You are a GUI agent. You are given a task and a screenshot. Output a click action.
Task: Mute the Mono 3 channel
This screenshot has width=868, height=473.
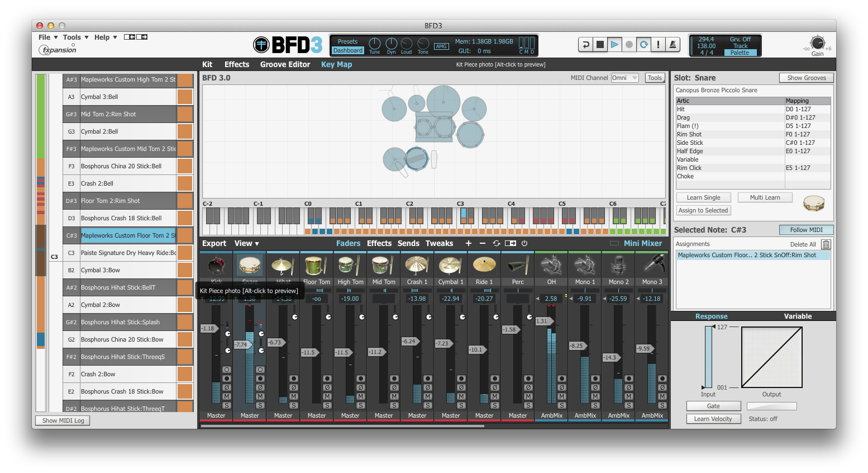[x=662, y=396]
